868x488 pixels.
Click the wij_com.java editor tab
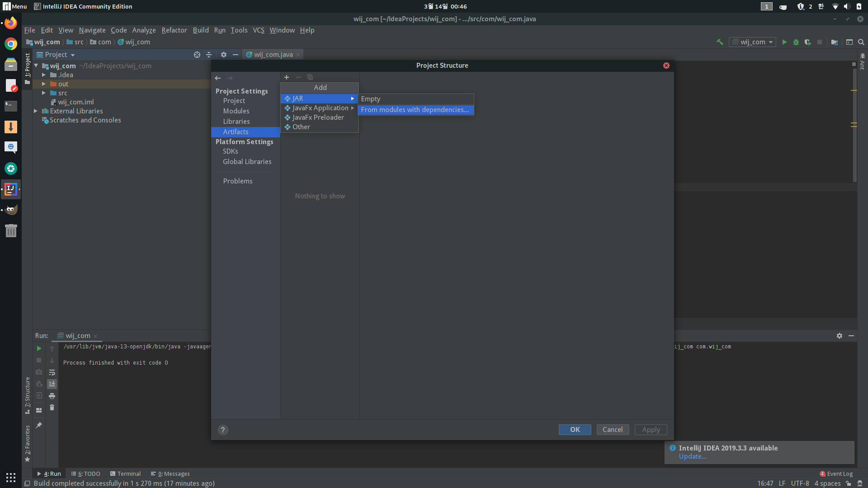tap(273, 55)
